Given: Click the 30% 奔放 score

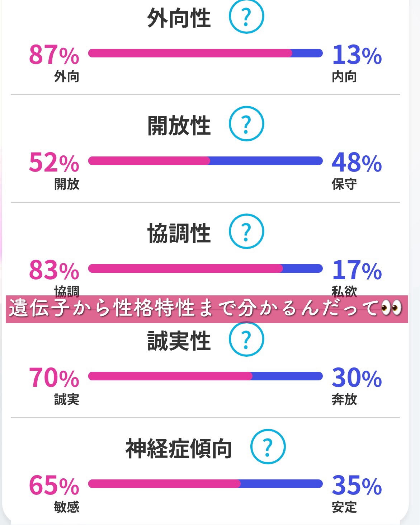Looking at the screenshot, I should pos(357,378).
